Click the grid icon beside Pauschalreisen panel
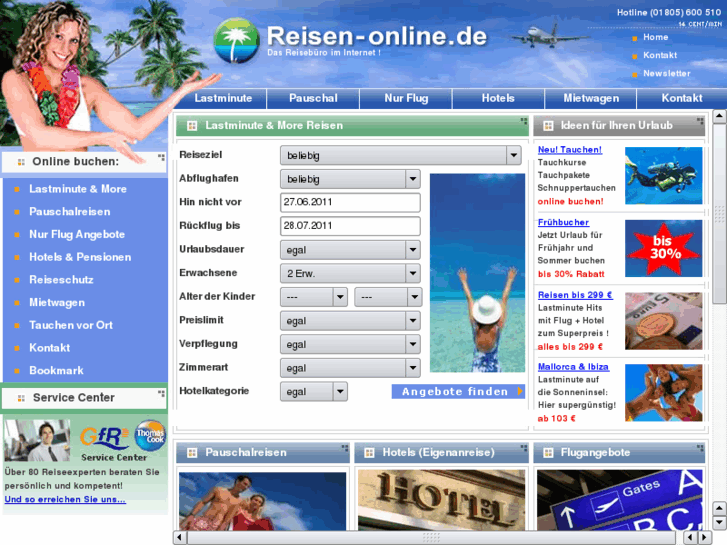The height and width of the screenshot is (545, 727). 192,453
